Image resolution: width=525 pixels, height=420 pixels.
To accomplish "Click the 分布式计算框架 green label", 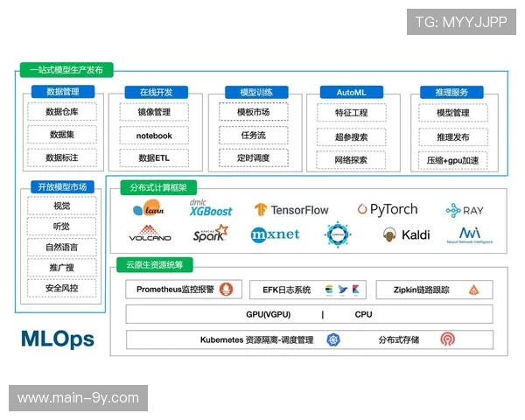I will click(x=152, y=186).
